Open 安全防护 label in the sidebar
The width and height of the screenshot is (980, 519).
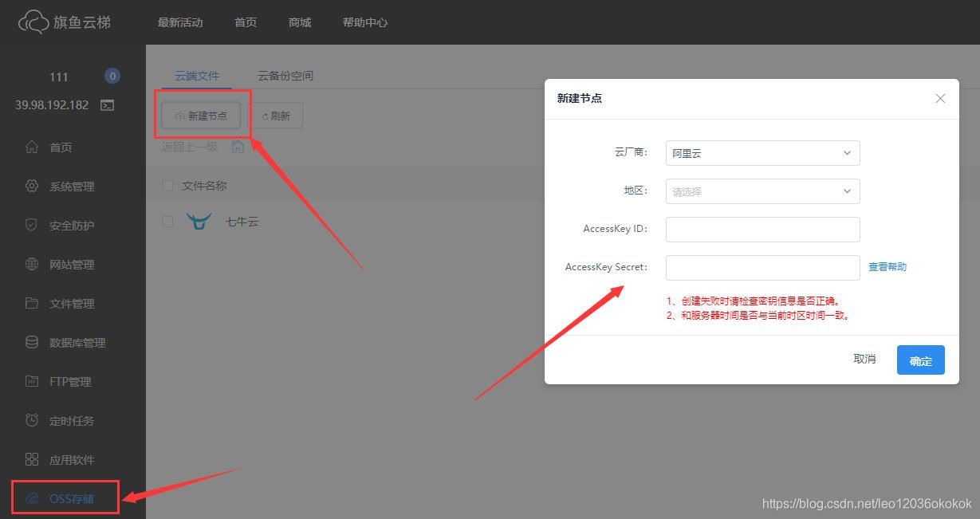[72, 226]
